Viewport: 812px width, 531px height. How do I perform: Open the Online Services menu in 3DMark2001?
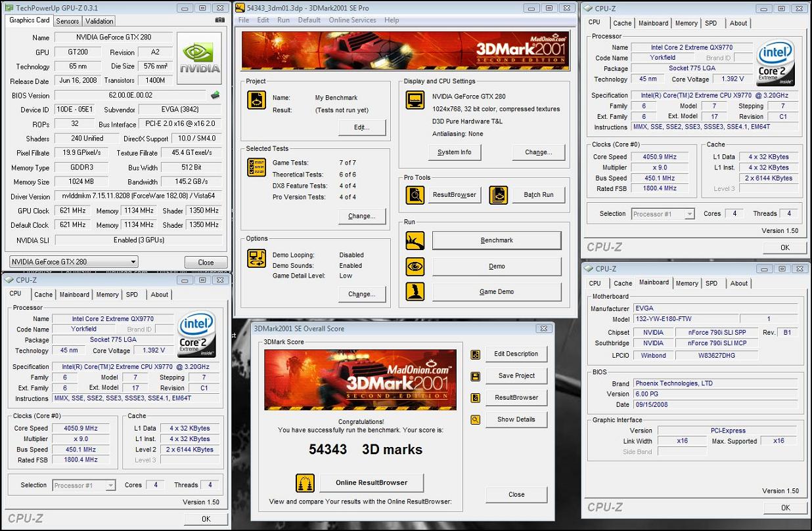353,20
